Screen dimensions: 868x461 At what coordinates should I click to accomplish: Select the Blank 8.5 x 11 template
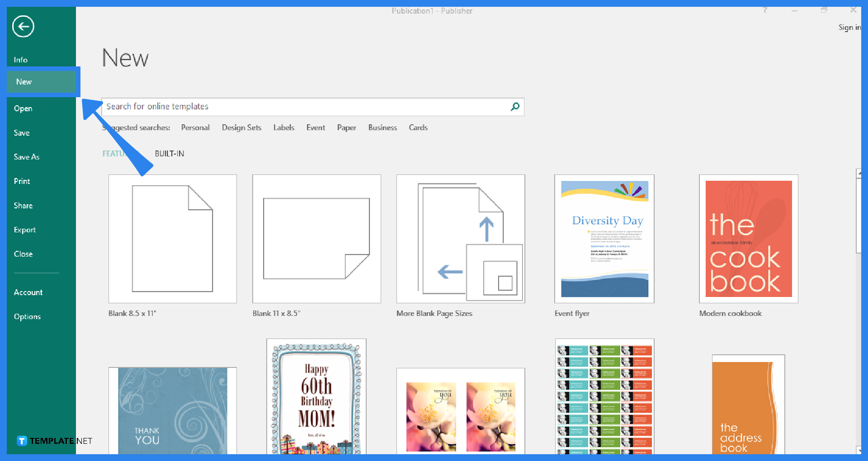[172, 239]
